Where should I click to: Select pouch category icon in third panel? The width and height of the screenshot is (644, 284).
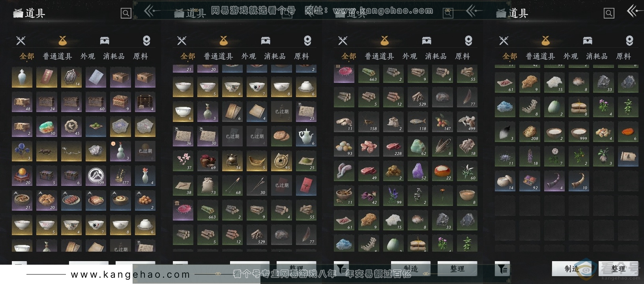pos(384,40)
